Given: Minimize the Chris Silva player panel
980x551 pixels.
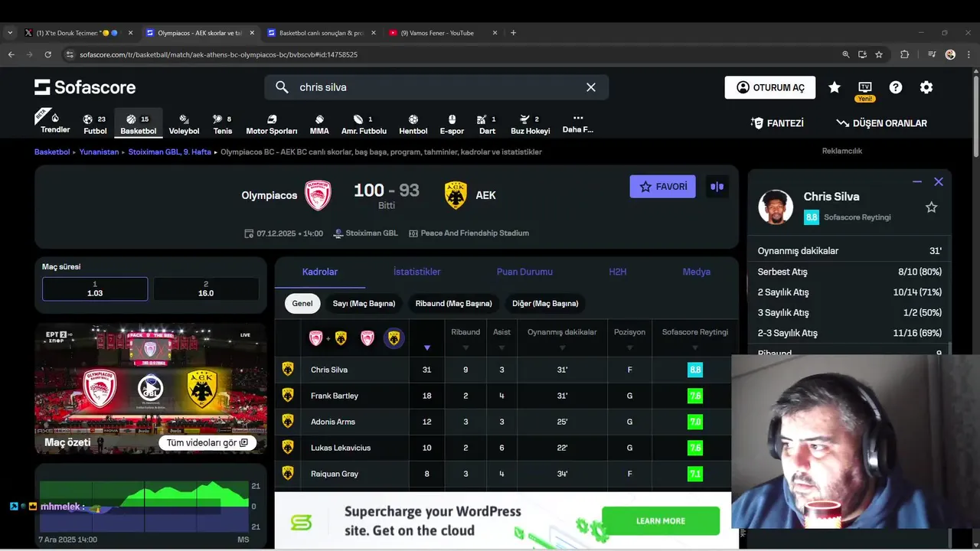Looking at the screenshot, I should click(x=916, y=182).
